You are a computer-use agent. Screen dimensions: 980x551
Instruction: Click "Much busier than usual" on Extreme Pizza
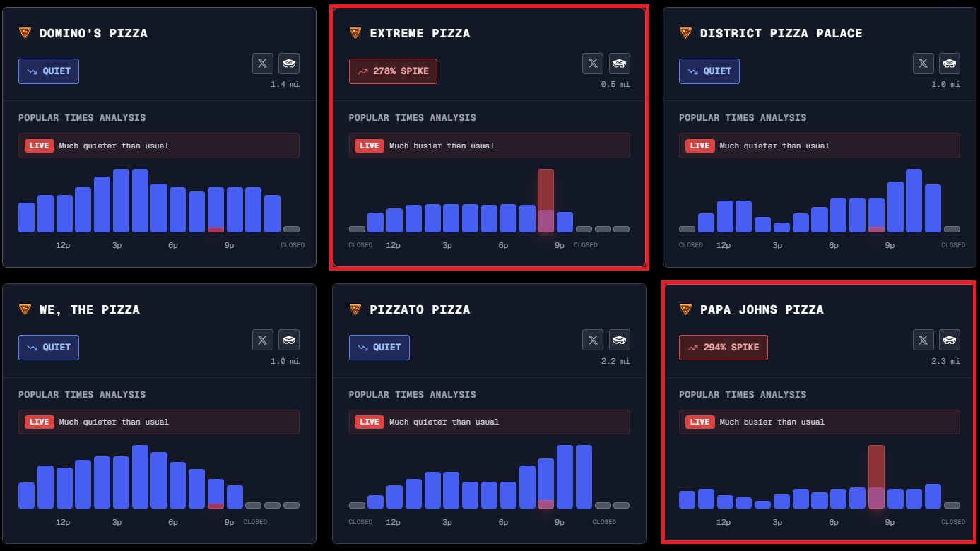pyautogui.click(x=442, y=146)
